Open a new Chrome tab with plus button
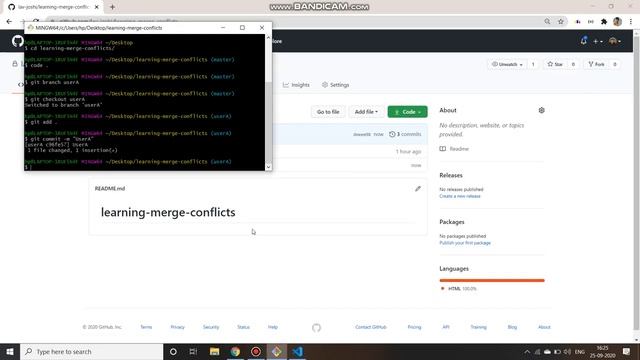The width and height of the screenshot is (640, 360). click(112, 7)
